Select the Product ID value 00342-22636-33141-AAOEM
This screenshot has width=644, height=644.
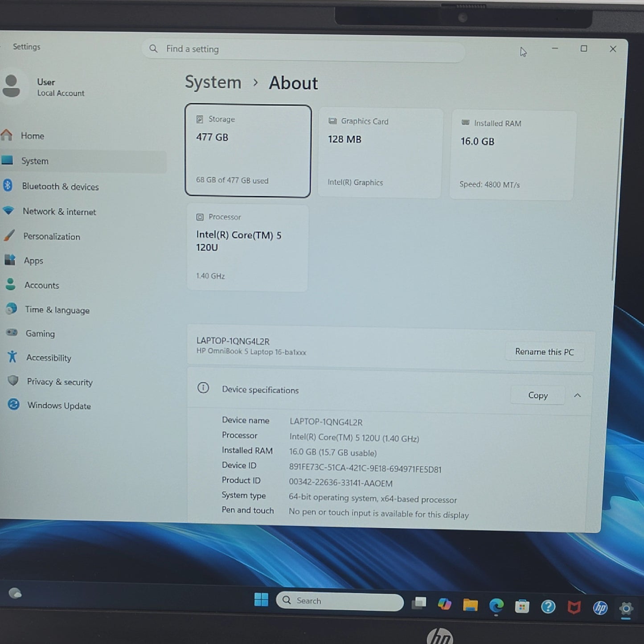(x=340, y=483)
